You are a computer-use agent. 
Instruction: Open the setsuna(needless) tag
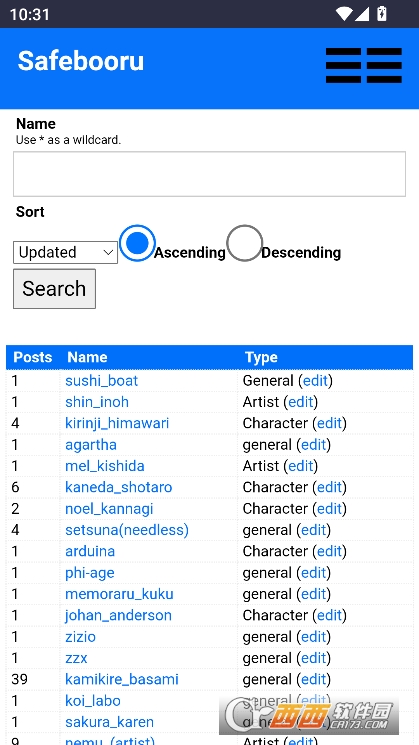point(127,530)
